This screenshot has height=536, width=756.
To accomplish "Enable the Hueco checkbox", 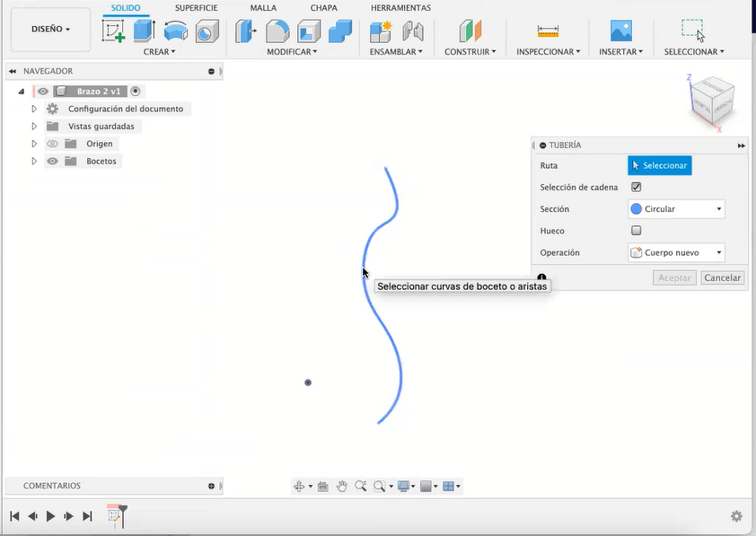I will pyautogui.click(x=637, y=231).
